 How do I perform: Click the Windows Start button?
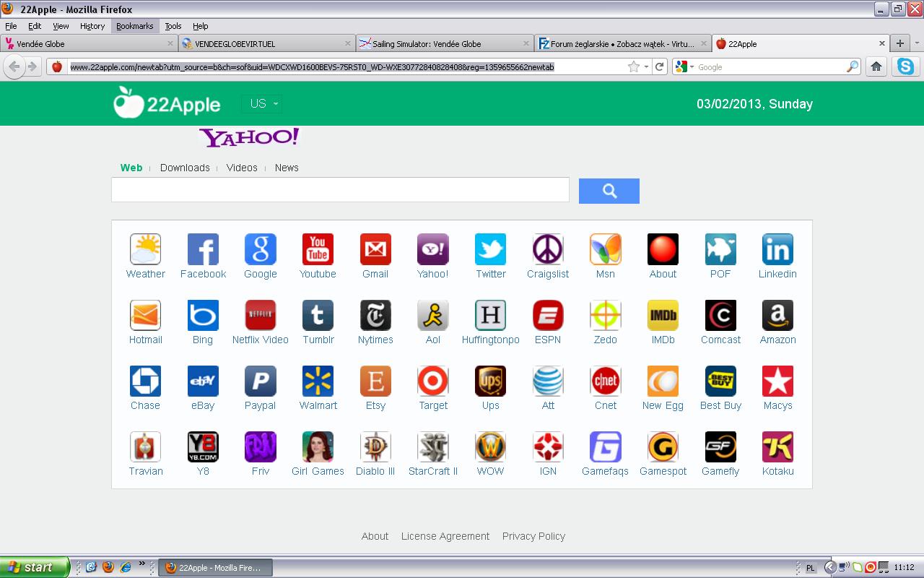(x=34, y=567)
